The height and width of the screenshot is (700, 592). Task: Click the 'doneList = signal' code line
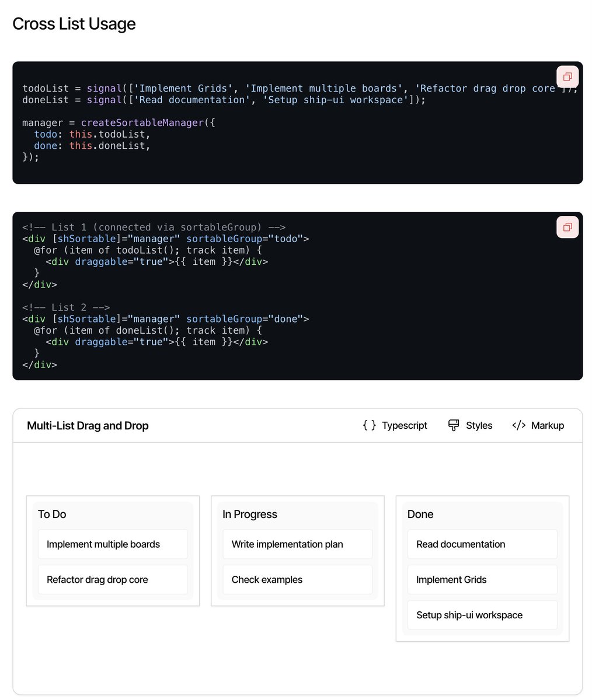point(224,100)
